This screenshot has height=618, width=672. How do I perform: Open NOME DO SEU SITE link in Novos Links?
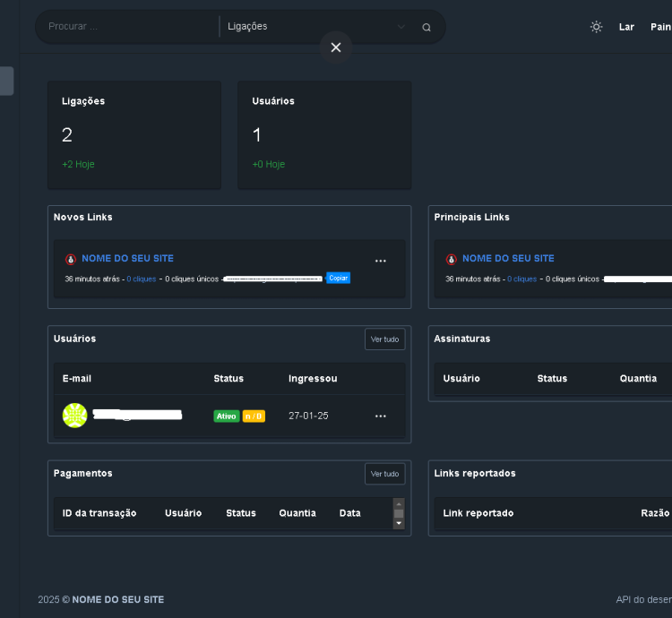click(x=127, y=258)
